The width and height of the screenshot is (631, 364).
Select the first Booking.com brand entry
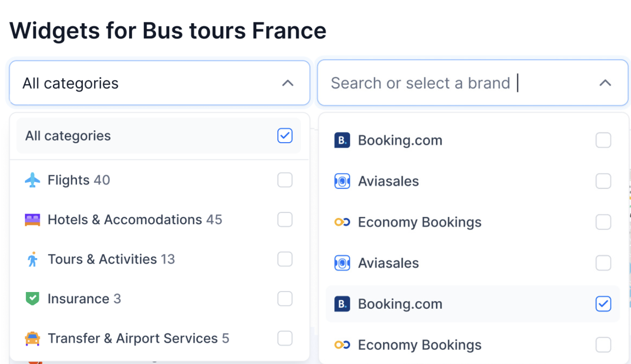click(400, 140)
